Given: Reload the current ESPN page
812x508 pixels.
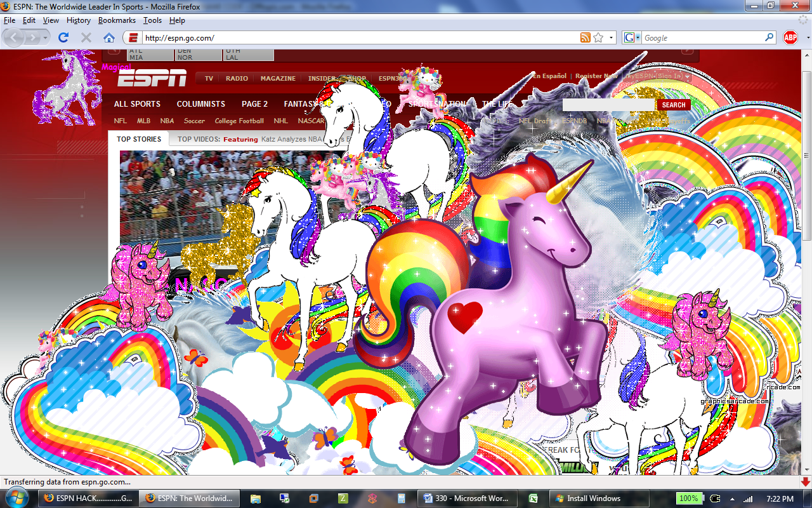Looking at the screenshot, I should pyautogui.click(x=63, y=38).
